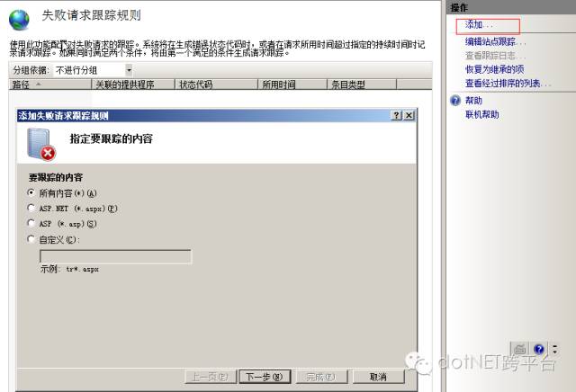Expand the small arrow menu at bottom right
The width and height of the screenshot is (576, 392).
coord(554,349)
